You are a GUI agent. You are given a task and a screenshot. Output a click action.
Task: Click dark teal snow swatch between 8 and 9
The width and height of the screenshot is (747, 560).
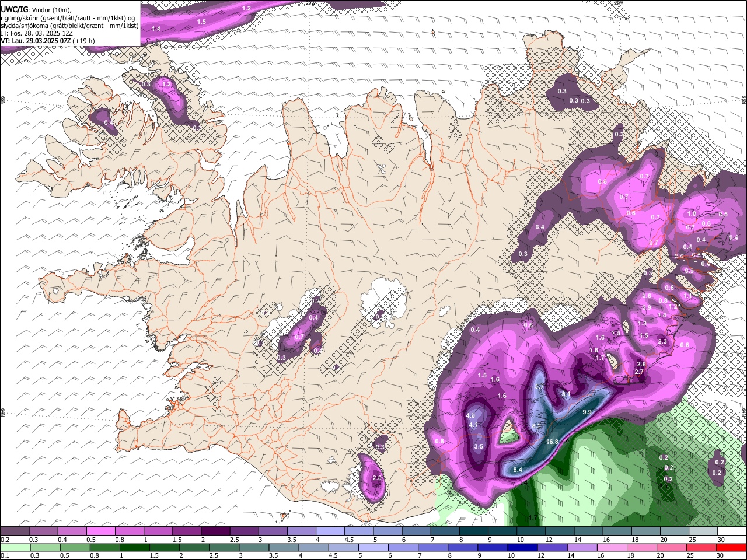[x=474, y=531]
